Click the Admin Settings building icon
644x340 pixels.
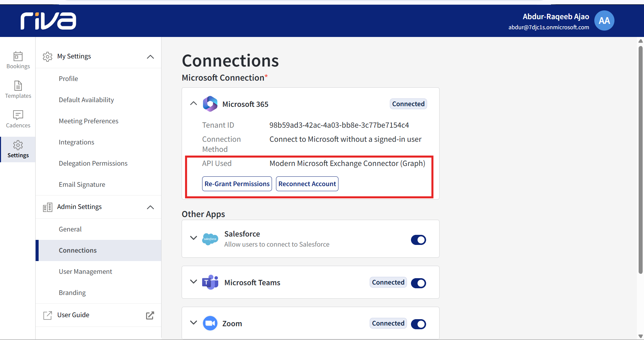[x=47, y=207]
